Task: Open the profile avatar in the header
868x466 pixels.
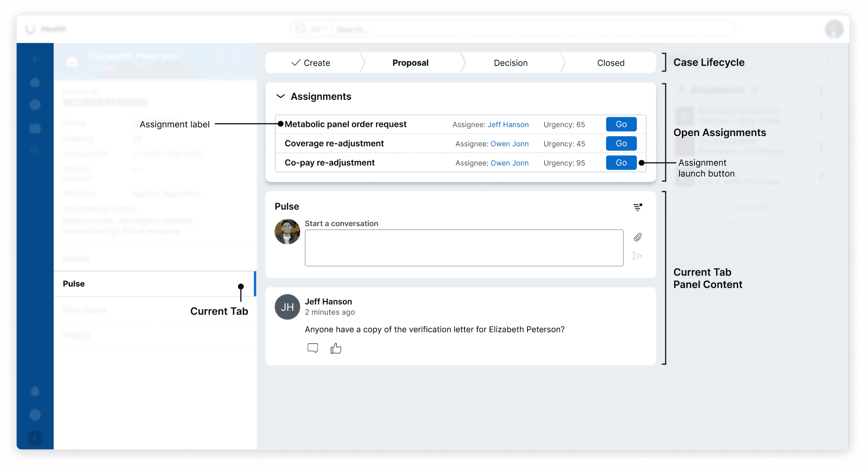Action: click(x=834, y=29)
